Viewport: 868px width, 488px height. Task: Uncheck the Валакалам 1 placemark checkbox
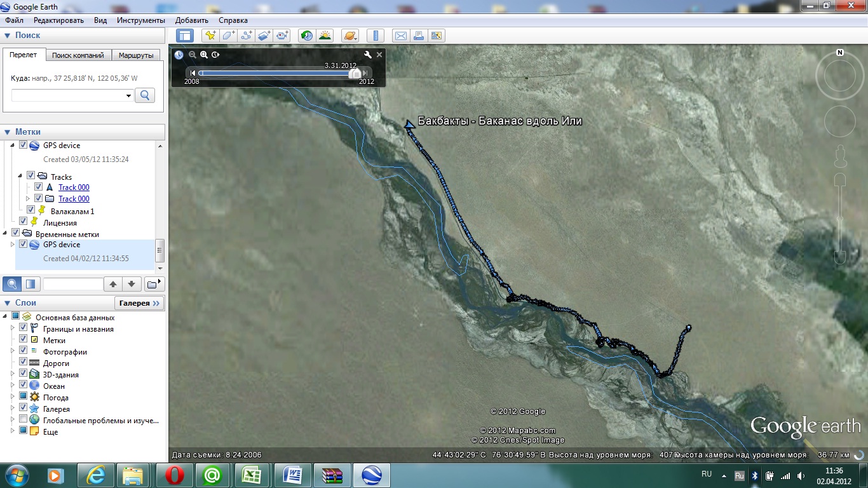(31, 210)
